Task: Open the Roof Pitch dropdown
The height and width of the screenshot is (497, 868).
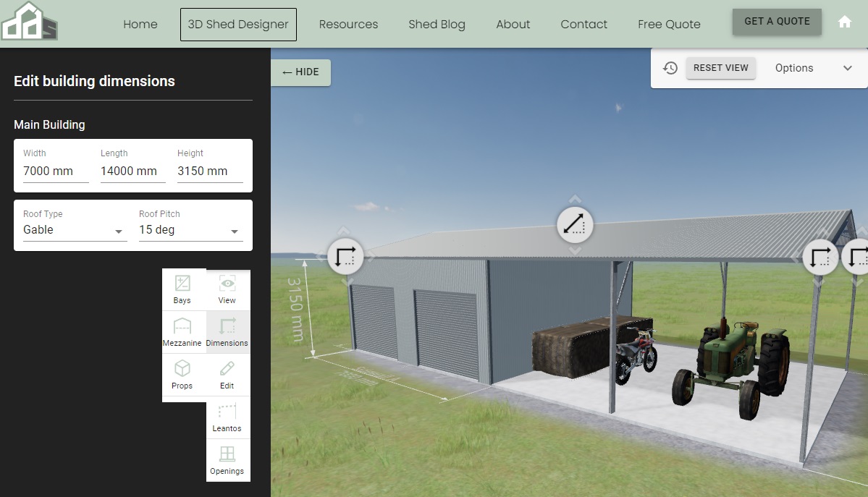Action: point(190,230)
